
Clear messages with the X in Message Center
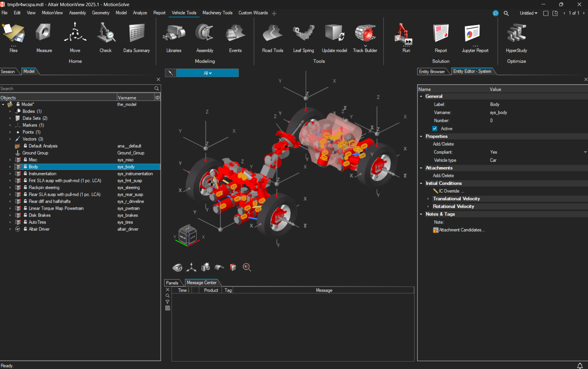click(168, 290)
